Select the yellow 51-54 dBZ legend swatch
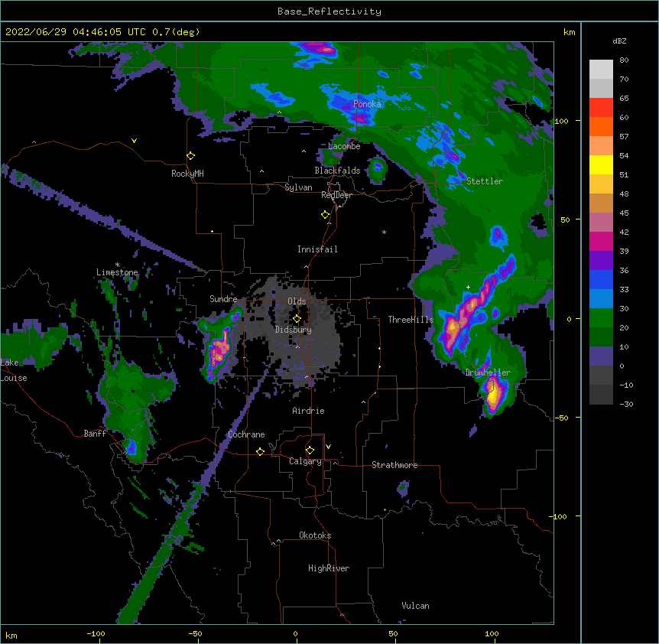Image resolution: width=659 pixels, height=644 pixels. coord(601,164)
